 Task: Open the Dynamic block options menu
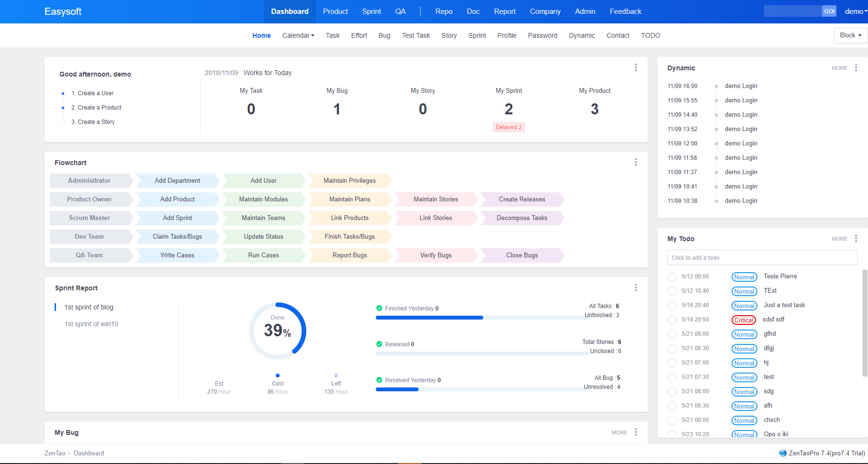coord(856,67)
